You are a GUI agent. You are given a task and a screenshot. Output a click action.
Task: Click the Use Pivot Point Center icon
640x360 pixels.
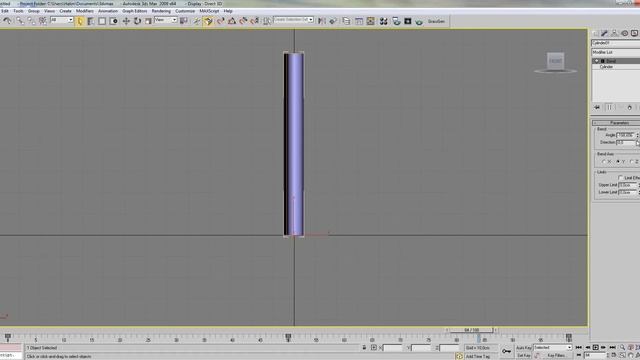(x=184, y=21)
